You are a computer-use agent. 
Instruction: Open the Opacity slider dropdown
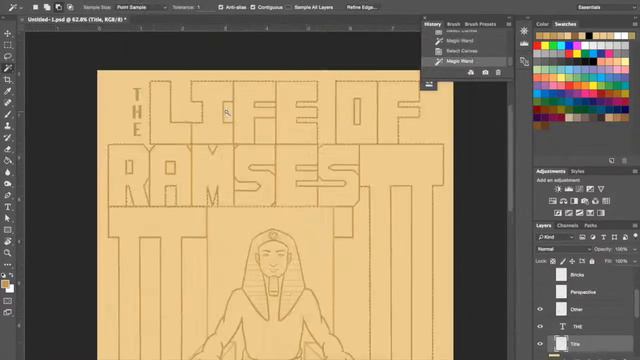(635, 249)
